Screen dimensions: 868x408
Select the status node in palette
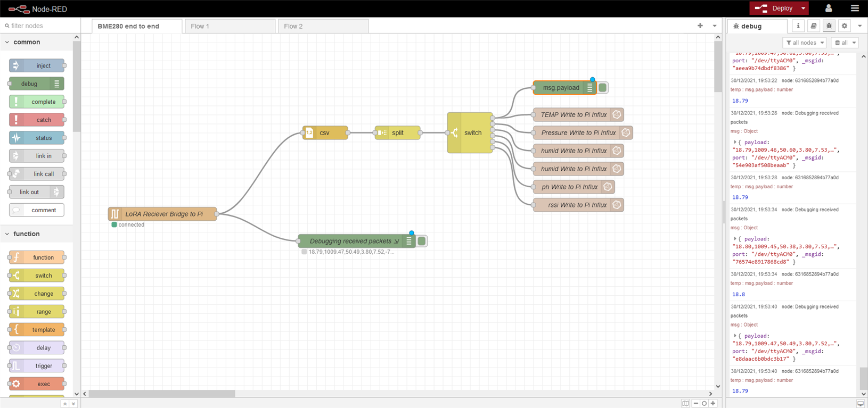[37, 138]
